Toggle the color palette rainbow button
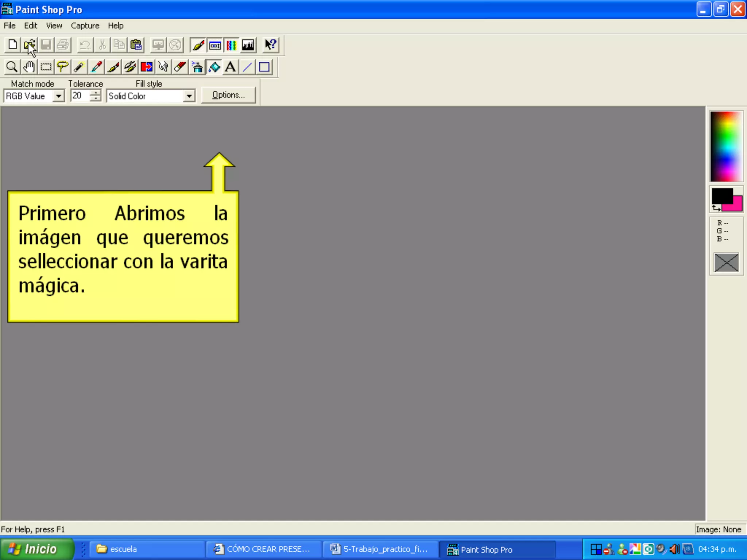Viewport: 747px width, 560px height. tap(232, 45)
